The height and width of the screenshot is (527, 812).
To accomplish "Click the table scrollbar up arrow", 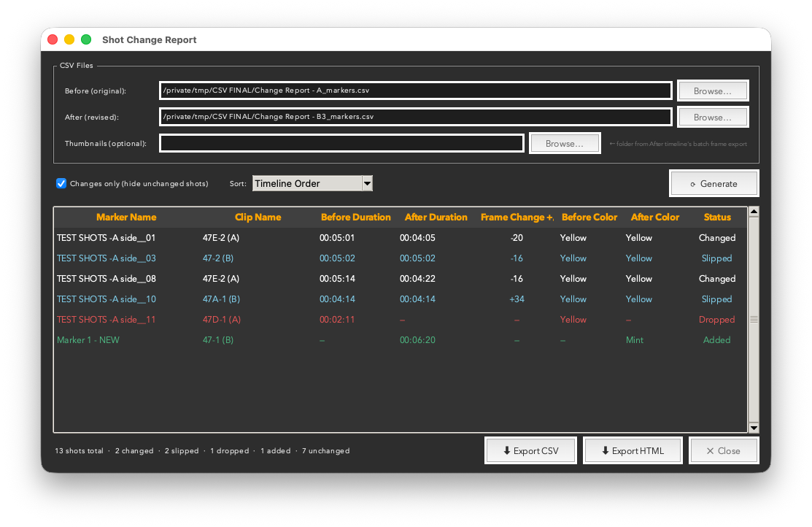I will coord(754,212).
